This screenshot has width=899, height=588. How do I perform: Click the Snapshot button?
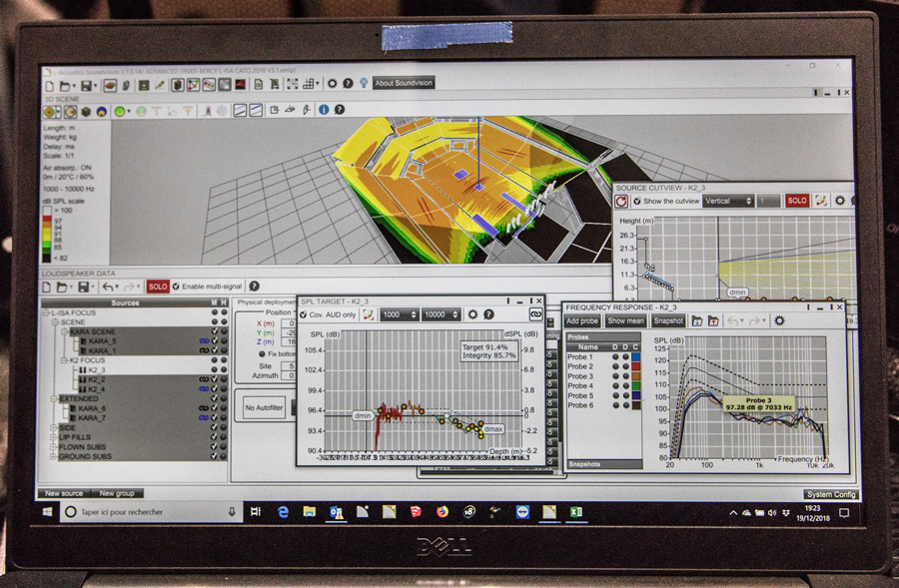coord(668,320)
